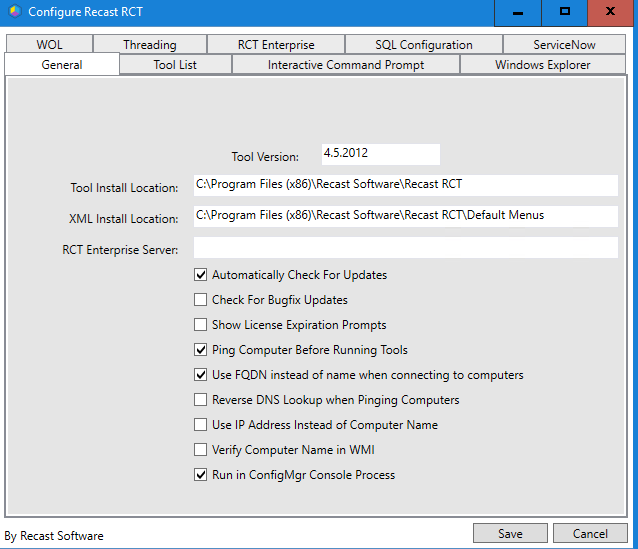Focus the RCT Enterprise Server field

click(x=406, y=247)
